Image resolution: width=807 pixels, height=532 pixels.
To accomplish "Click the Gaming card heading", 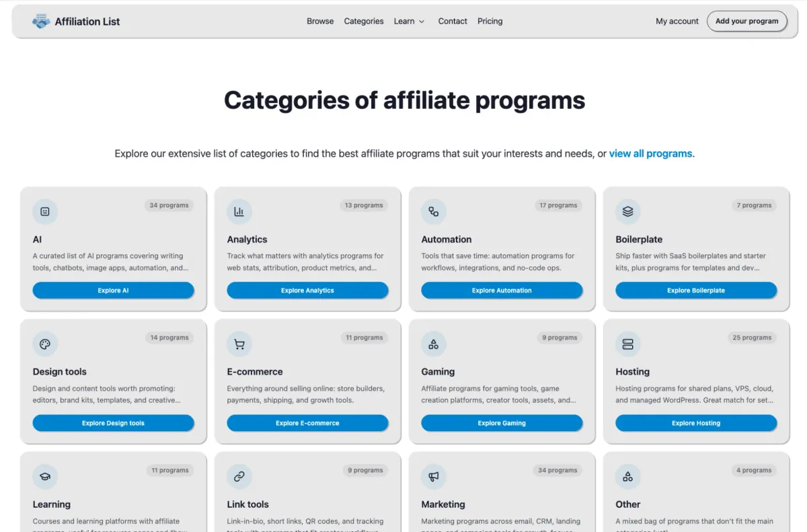I will coord(438,372).
